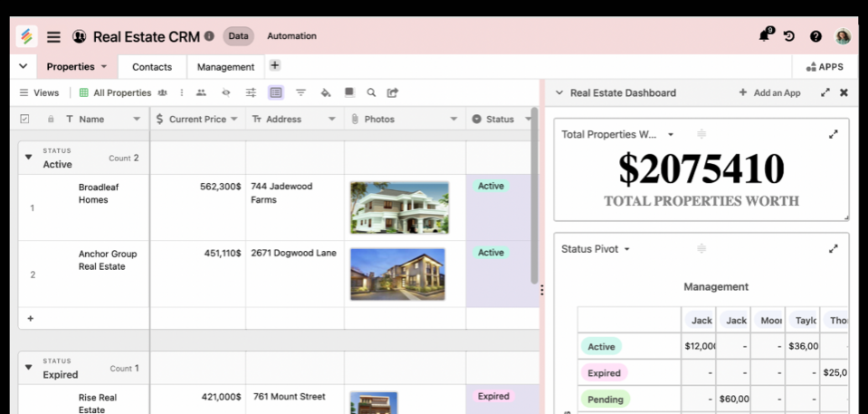This screenshot has height=414, width=868.
Task: Expand the tables list chevron
Action: (24, 66)
